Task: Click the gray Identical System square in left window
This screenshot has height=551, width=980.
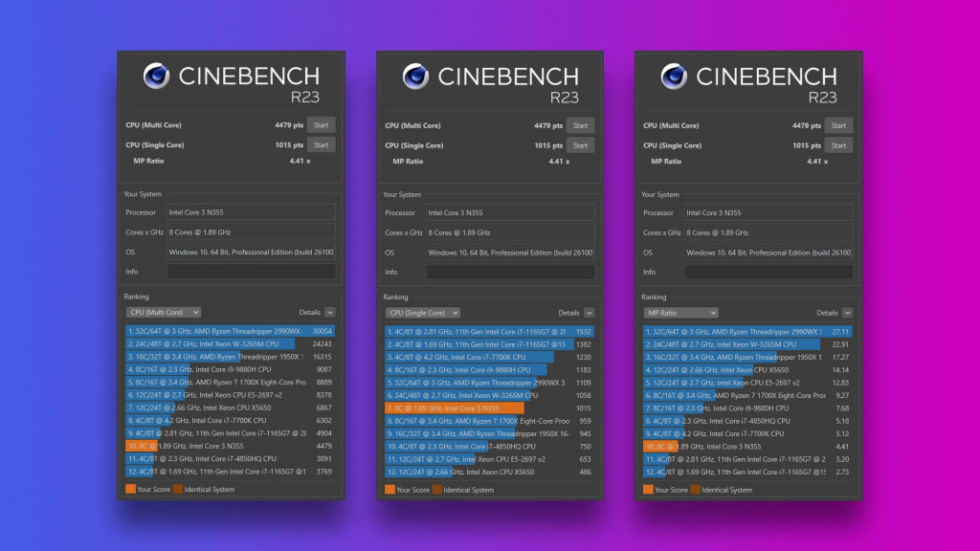Action: (x=179, y=489)
